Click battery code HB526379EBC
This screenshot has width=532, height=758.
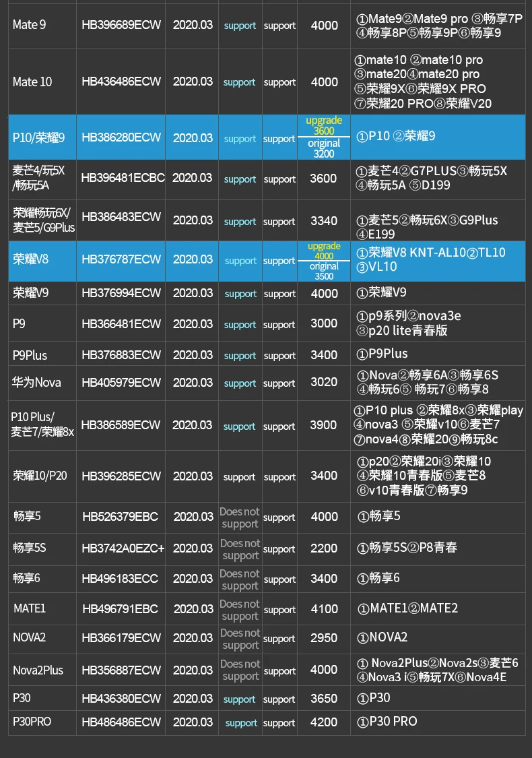tap(121, 517)
